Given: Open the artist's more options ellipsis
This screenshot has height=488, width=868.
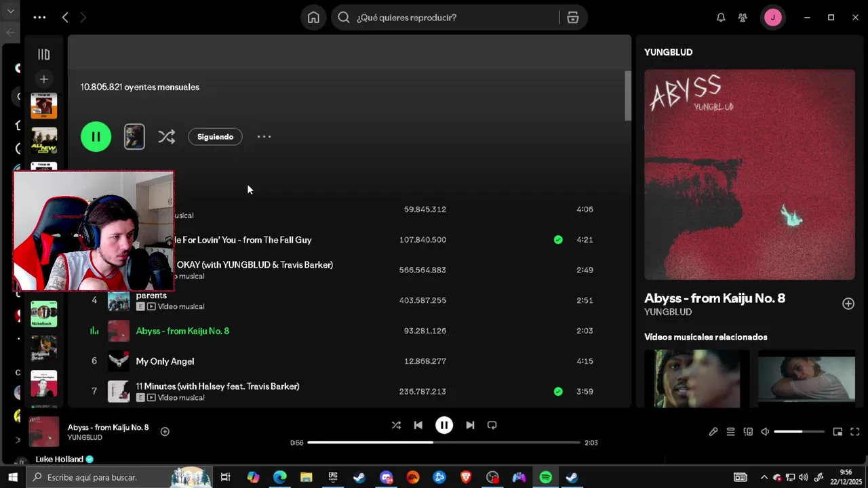Looking at the screenshot, I should point(264,137).
